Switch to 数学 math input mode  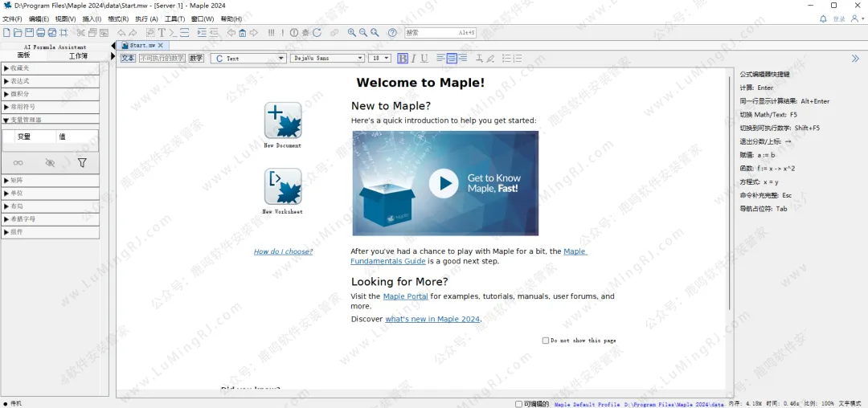(196, 58)
